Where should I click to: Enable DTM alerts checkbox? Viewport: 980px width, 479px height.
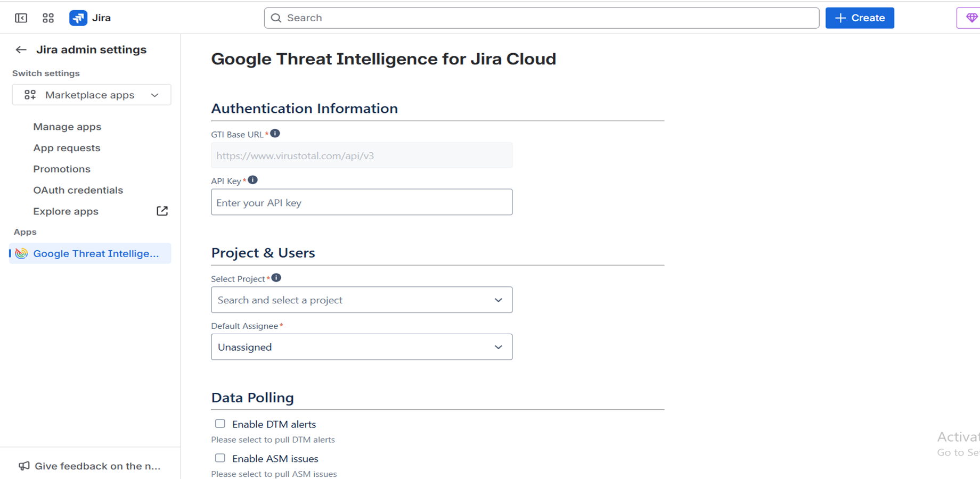tap(220, 423)
